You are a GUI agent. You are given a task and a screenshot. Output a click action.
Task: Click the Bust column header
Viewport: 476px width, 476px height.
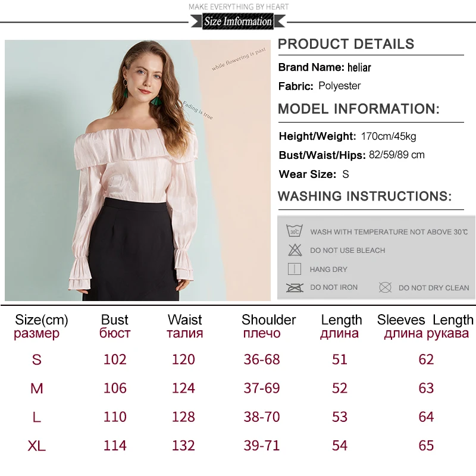click(x=115, y=326)
